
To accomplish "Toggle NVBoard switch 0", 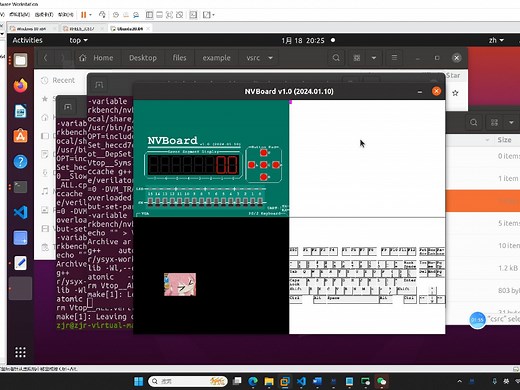I will click(x=260, y=201).
